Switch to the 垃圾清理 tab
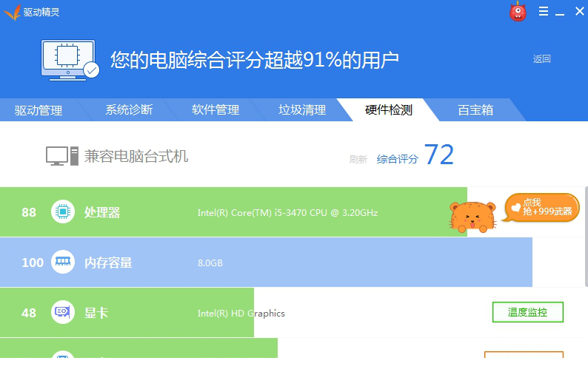Screen dimensions: 588x372 302,109
